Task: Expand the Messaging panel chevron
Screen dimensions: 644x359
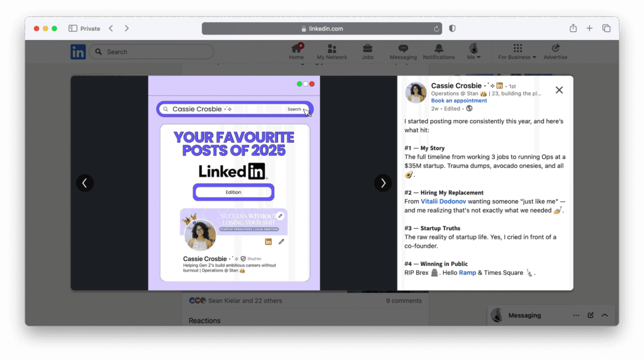Action: pyautogui.click(x=605, y=315)
